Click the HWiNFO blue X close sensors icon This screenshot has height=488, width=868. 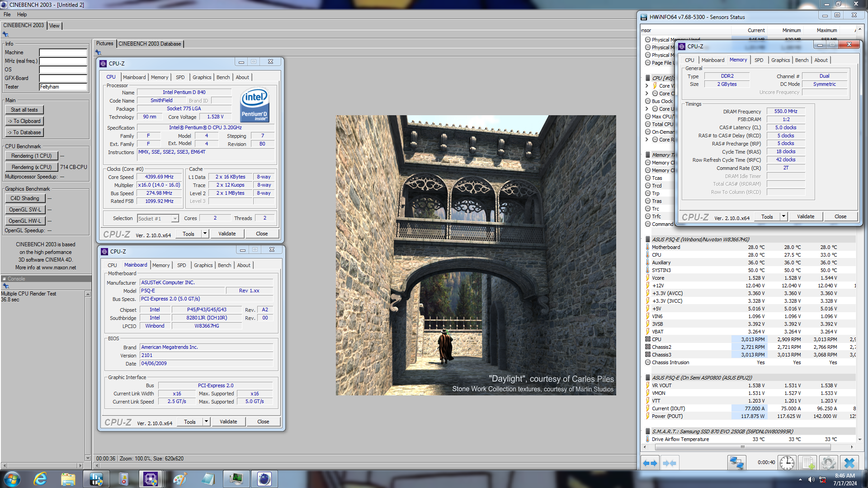click(x=849, y=463)
